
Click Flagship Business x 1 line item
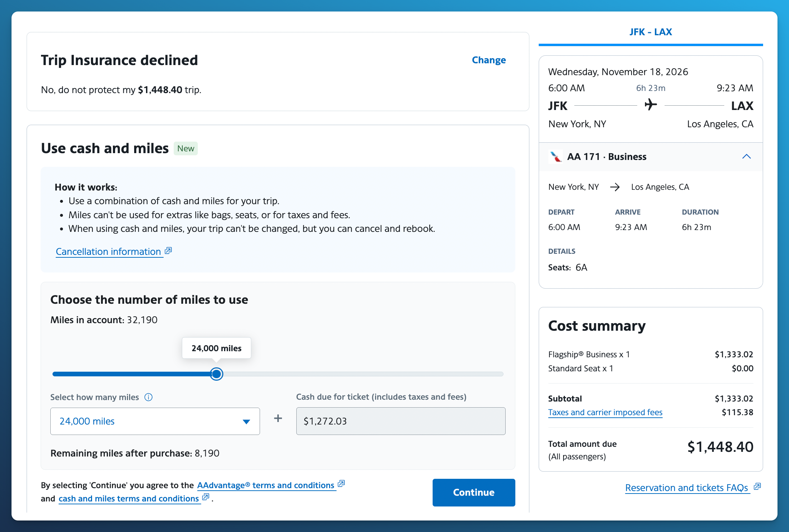[x=589, y=354]
